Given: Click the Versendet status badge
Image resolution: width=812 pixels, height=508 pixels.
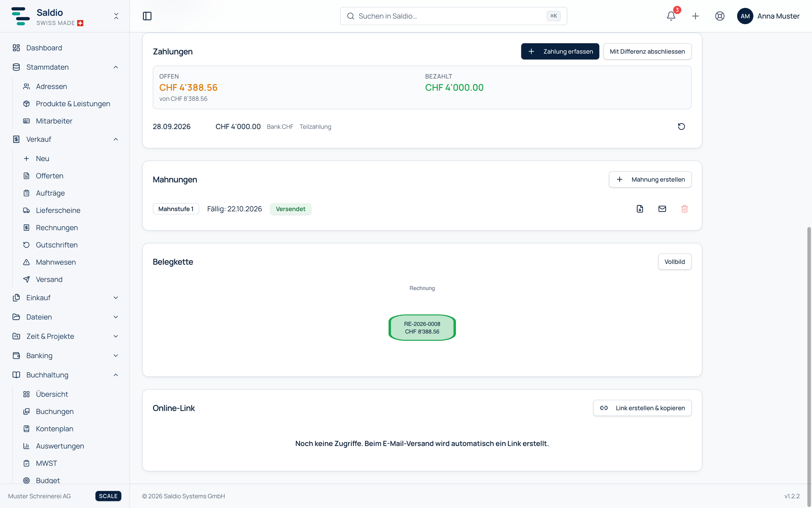Looking at the screenshot, I should pos(291,209).
